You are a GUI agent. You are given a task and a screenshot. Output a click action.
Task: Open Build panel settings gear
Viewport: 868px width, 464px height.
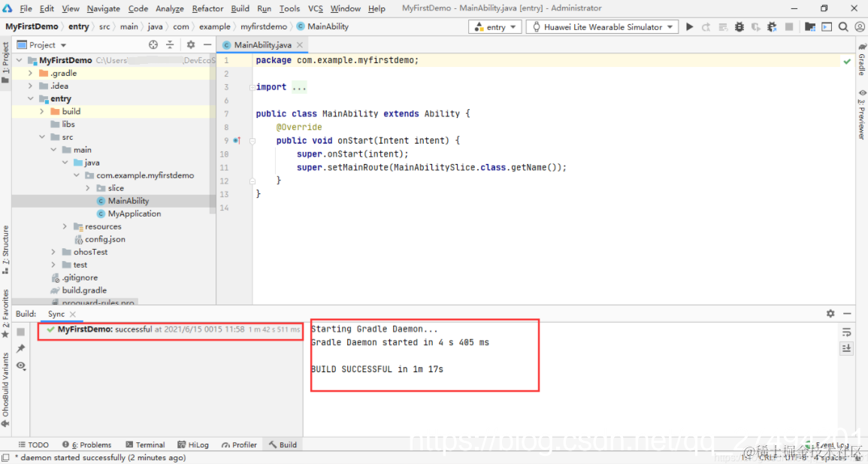[830, 314]
